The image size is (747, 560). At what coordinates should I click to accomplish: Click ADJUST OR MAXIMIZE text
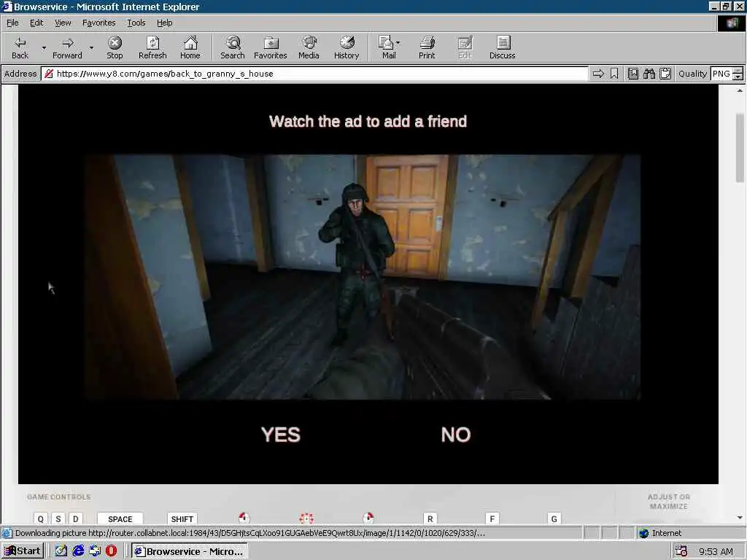pyautogui.click(x=669, y=502)
